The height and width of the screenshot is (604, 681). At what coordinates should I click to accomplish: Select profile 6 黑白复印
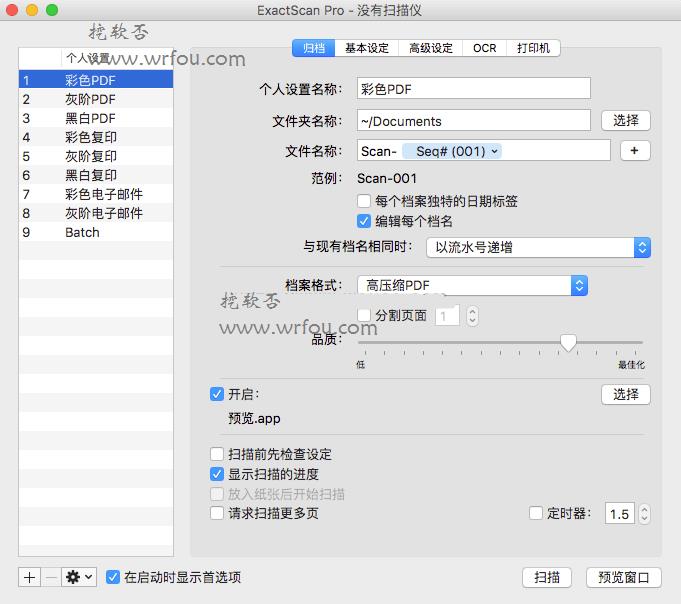point(96,175)
